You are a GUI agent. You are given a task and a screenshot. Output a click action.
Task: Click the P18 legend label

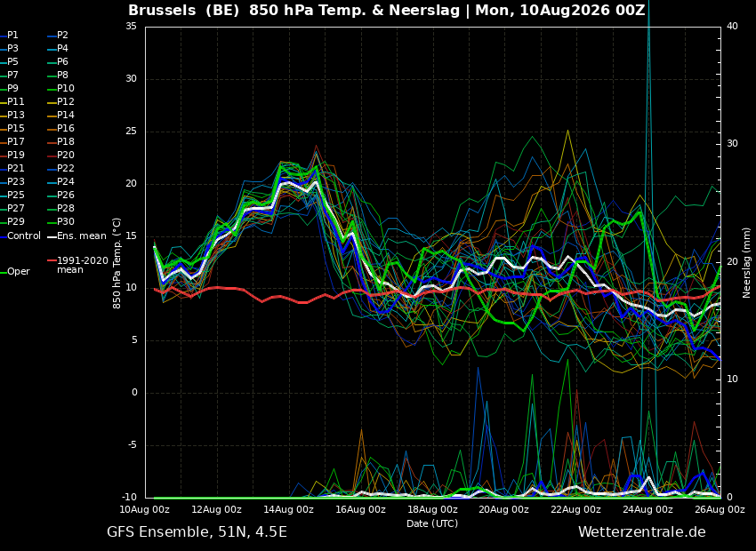66,141
